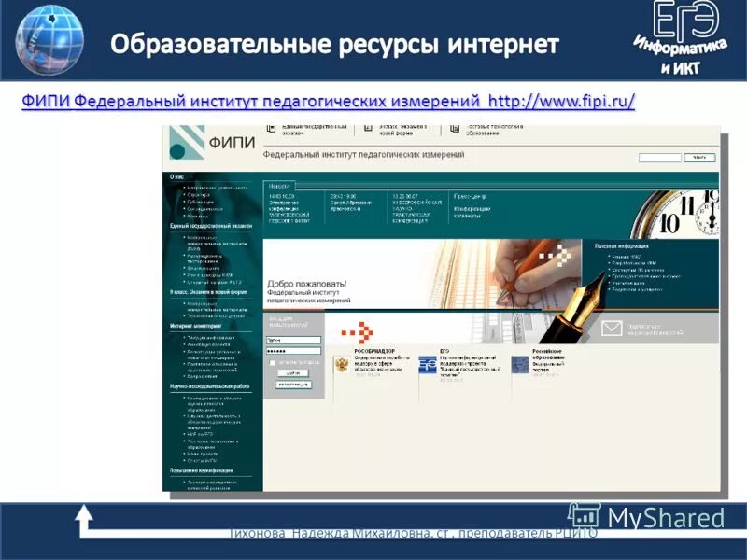Click the blue ЕГЭ portal icon
This screenshot has width=747, height=560.
[428, 365]
